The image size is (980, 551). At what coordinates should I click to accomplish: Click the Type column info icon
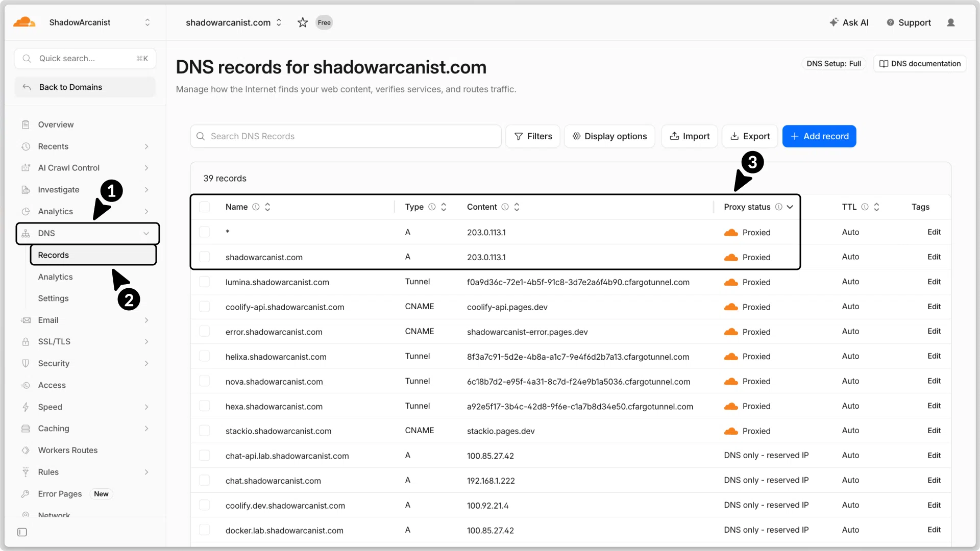[432, 207]
